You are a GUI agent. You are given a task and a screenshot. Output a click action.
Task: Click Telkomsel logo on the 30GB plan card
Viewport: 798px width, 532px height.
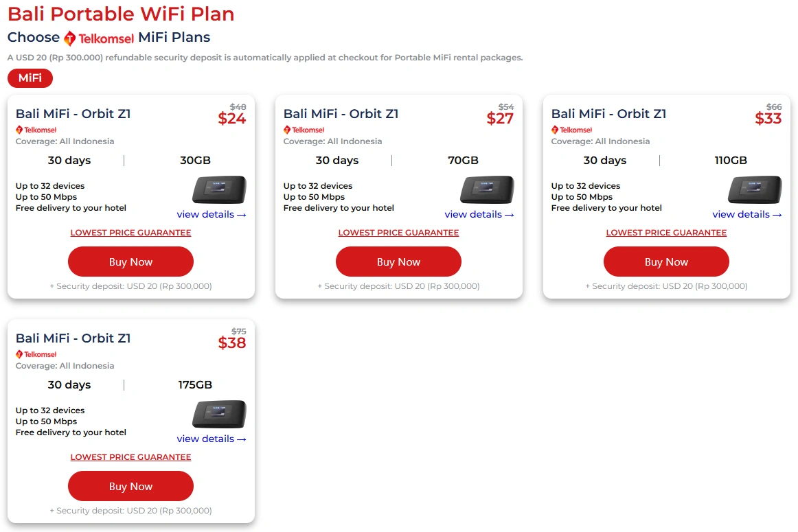click(36, 130)
